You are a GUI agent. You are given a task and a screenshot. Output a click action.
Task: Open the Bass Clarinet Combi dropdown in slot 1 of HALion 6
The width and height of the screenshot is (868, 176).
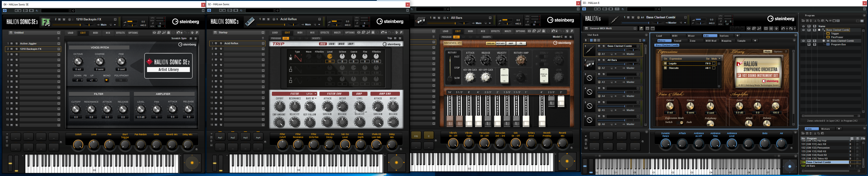pos(638,46)
